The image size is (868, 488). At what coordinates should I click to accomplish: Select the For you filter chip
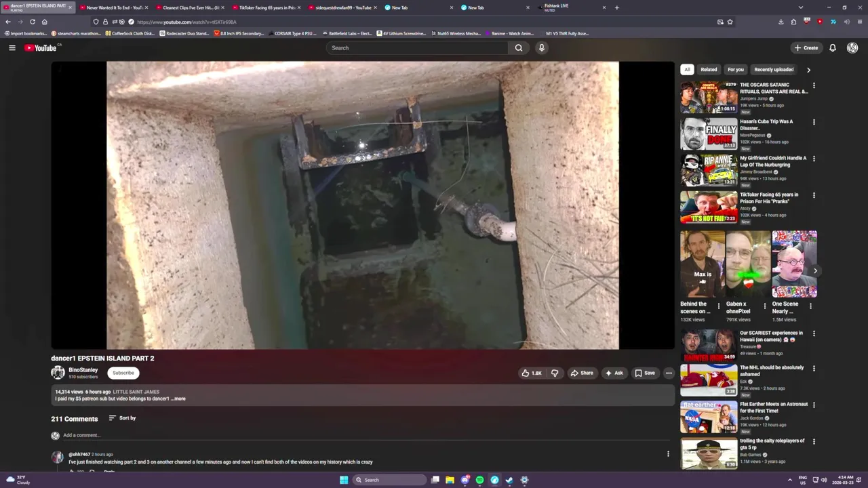[x=736, y=69]
